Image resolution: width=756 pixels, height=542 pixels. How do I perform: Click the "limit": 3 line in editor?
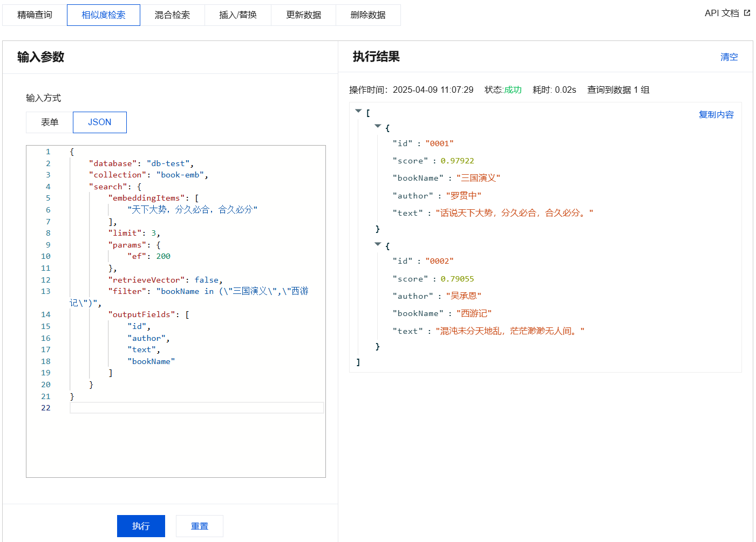click(x=134, y=233)
